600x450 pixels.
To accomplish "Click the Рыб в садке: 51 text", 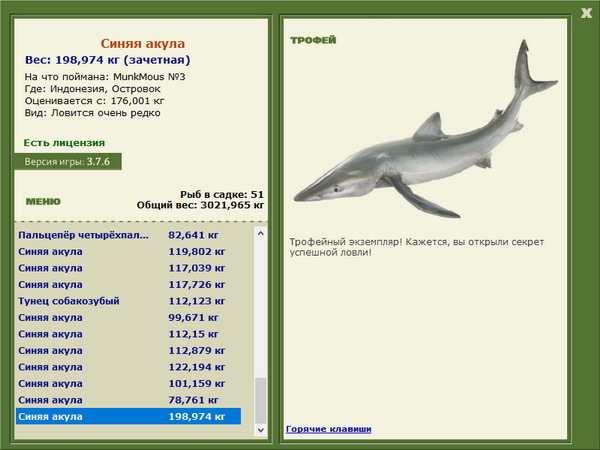I will tap(222, 194).
